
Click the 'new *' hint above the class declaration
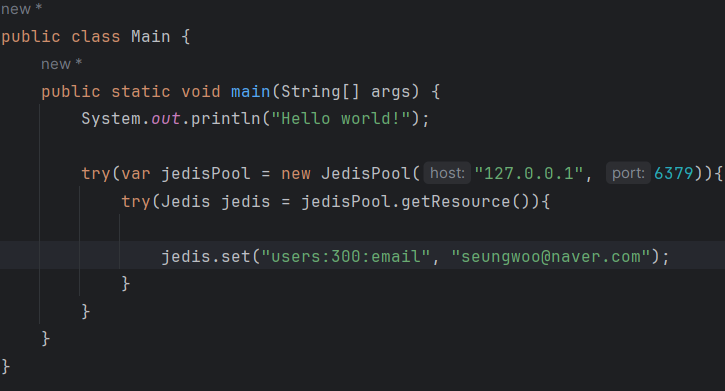(21, 9)
